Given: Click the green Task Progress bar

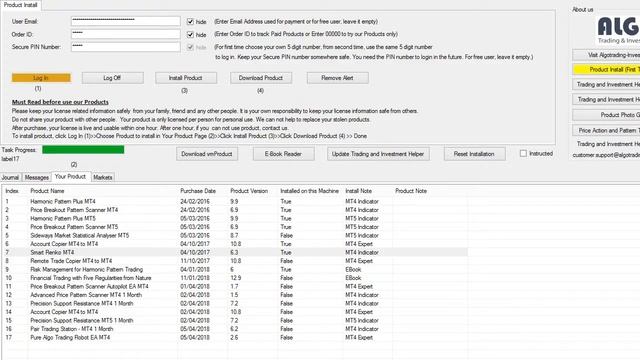Looking at the screenshot, I should coord(83,150).
